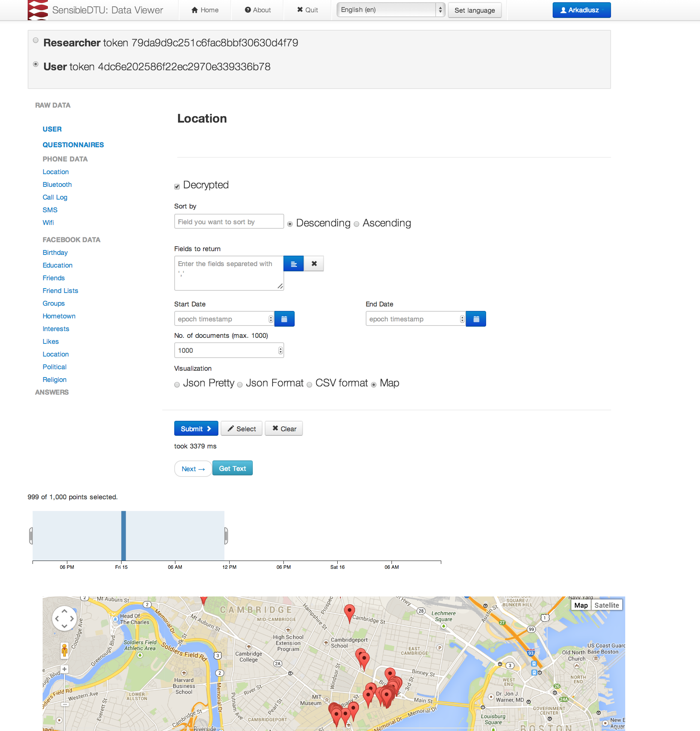Open the English language dropdown
Screen dimensions: 700x731
click(390, 10)
